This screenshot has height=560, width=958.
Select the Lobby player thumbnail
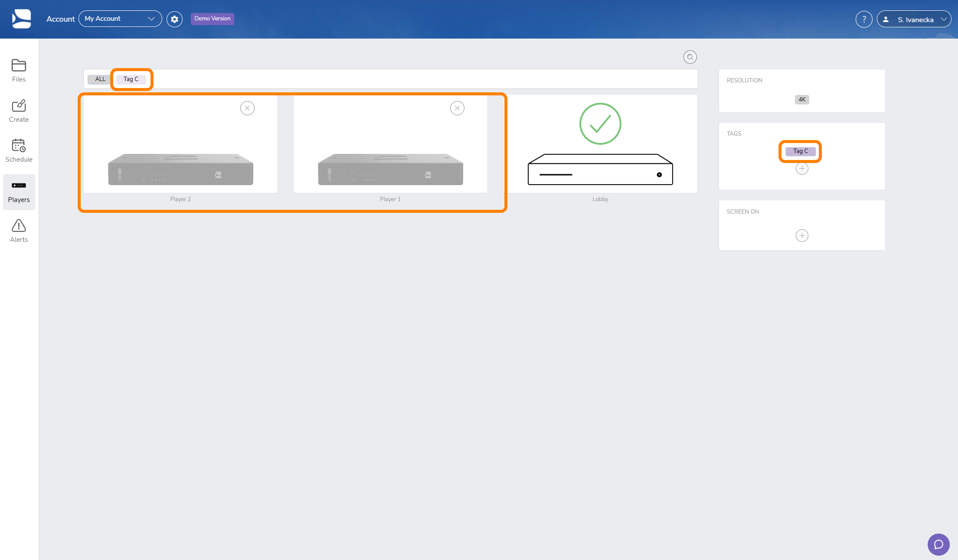[x=600, y=169]
